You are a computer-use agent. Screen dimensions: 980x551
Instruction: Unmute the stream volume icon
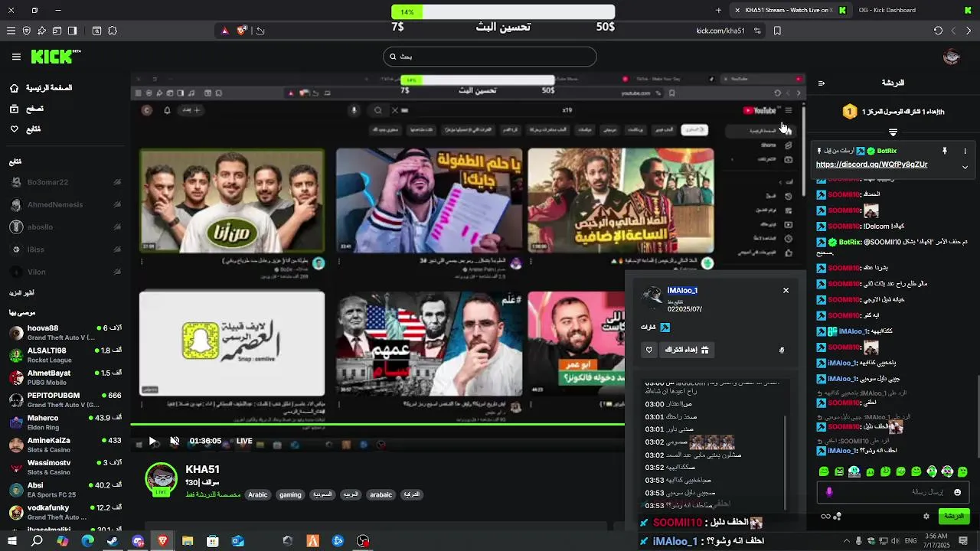(175, 441)
